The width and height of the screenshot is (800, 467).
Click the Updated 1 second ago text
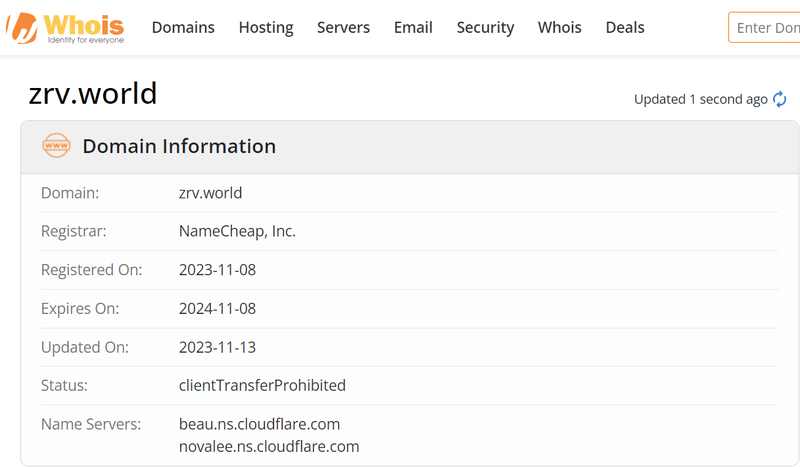tap(701, 100)
